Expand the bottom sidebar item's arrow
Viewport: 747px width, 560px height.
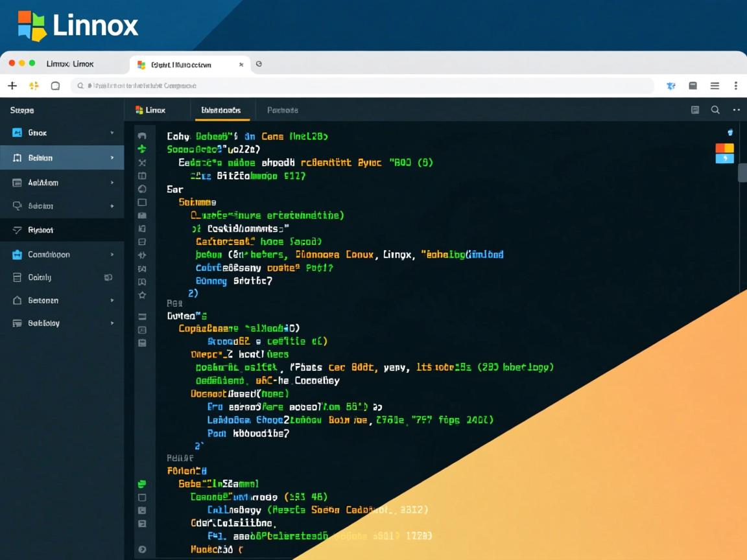coord(112,323)
